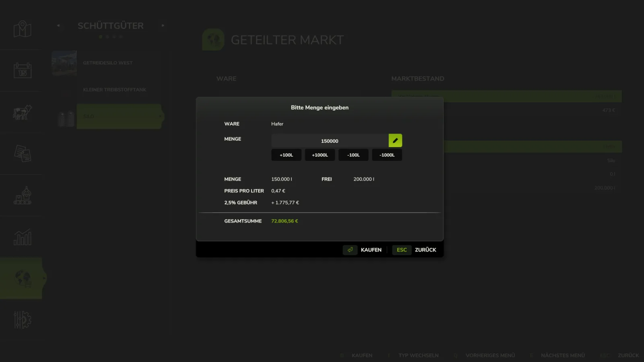Viewport: 644px width, 362px height.
Task: Click Zurück in the dialog footer
Action: click(425, 250)
